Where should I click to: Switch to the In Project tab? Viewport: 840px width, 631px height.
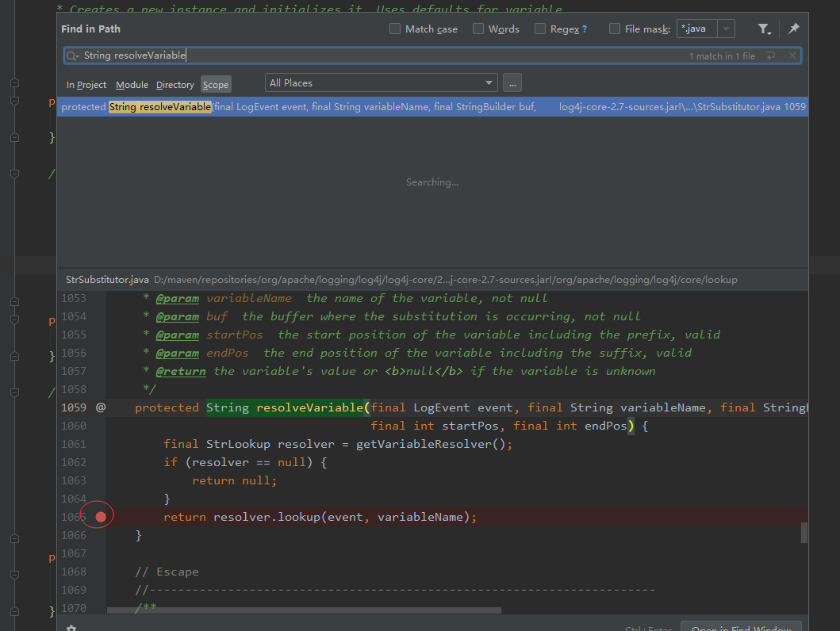coord(86,85)
